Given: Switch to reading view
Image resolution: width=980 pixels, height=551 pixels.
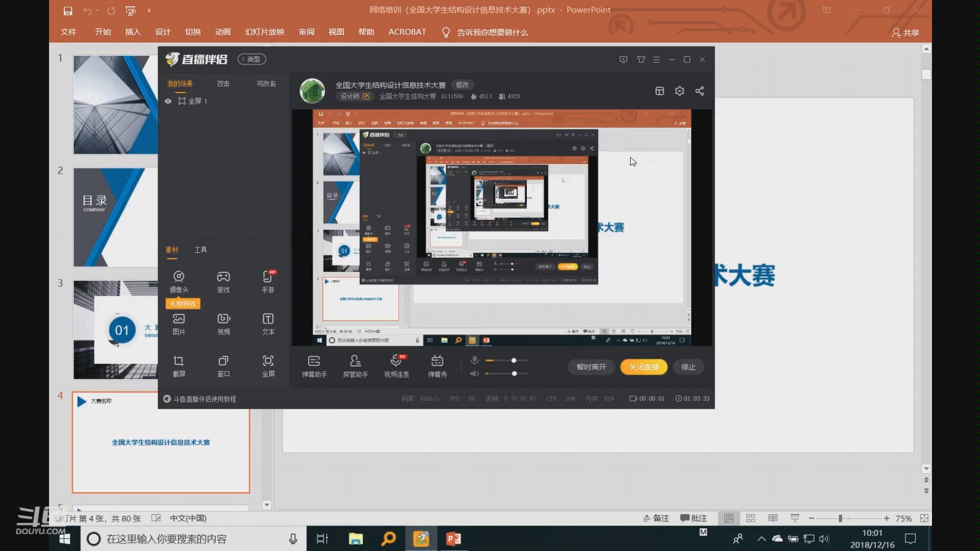Looking at the screenshot, I should tap(773, 518).
